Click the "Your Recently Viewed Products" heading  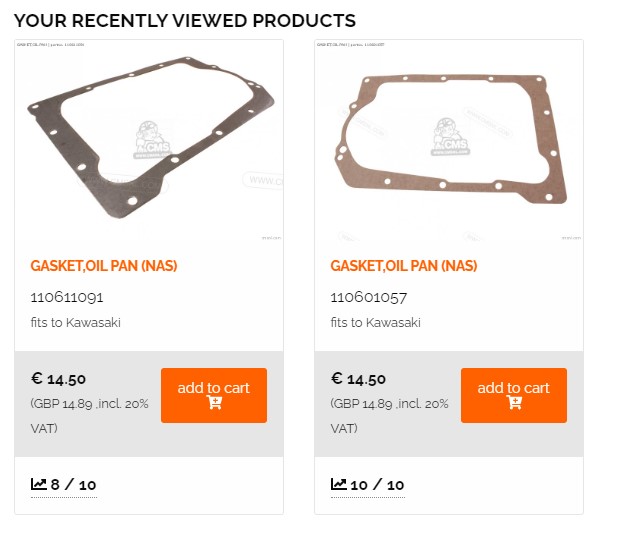(x=185, y=20)
